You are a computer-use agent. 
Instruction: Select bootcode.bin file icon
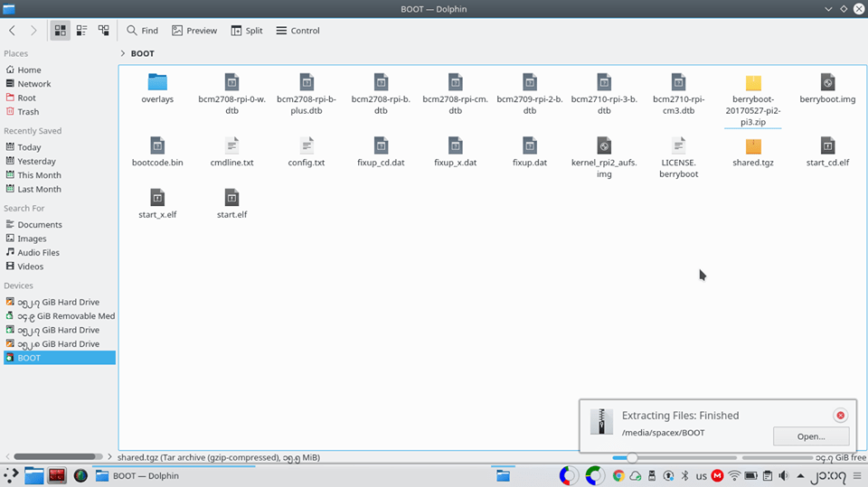click(157, 145)
